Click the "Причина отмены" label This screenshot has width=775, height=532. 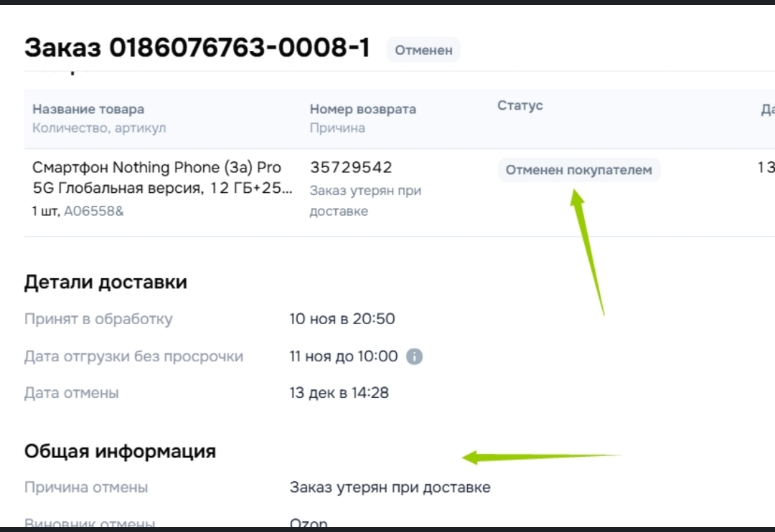click(x=86, y=488)
